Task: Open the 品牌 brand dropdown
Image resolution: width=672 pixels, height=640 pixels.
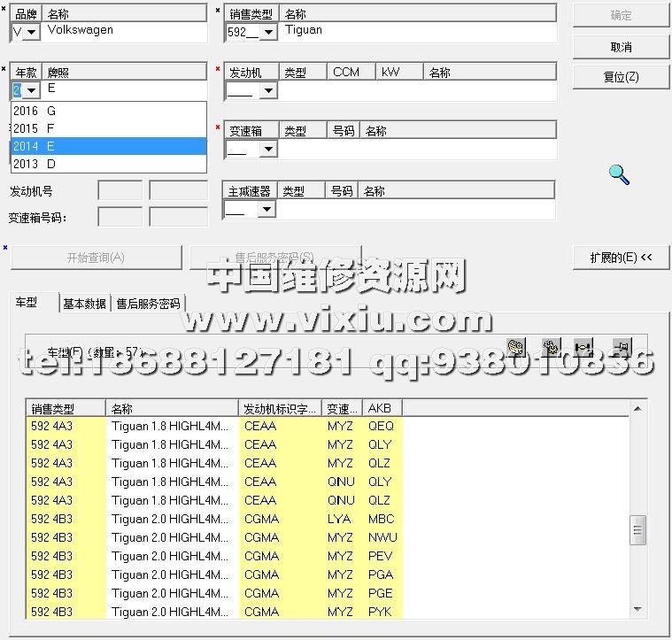Action: (32, 32)
